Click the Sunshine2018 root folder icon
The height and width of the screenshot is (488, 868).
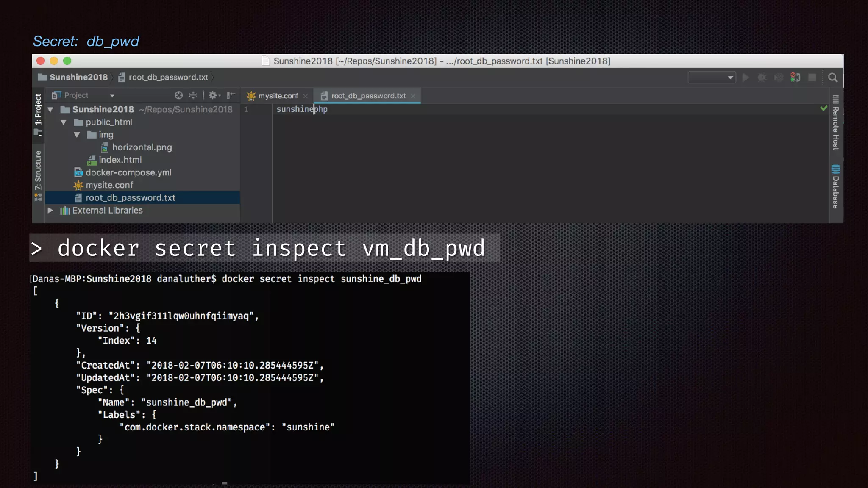pyautogui.click(x=65, y=110)
